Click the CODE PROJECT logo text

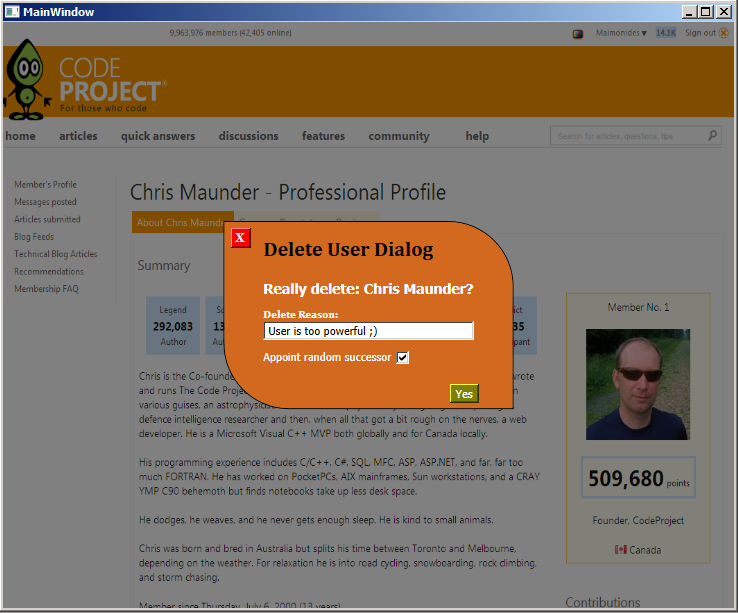click(112, 85)
